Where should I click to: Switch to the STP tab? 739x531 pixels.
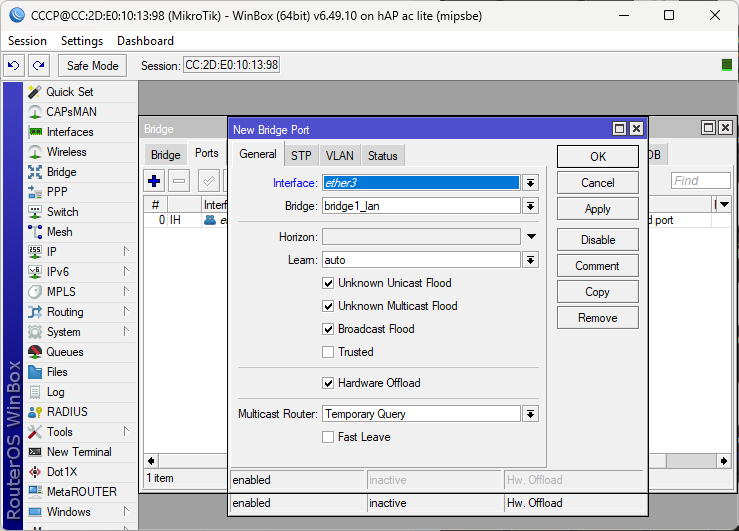click(x=301, y=156)
